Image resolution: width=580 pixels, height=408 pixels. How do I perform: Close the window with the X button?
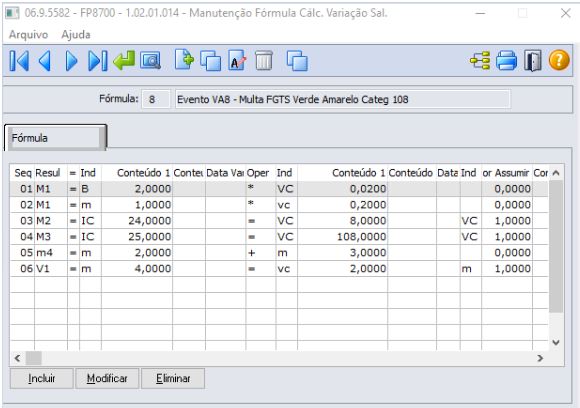click(565, 13)
